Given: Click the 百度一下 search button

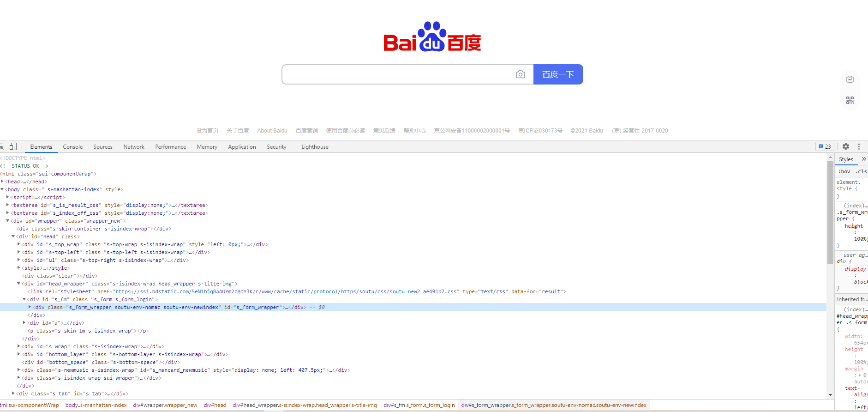Looking at the screenshot, I should (558, 74).
